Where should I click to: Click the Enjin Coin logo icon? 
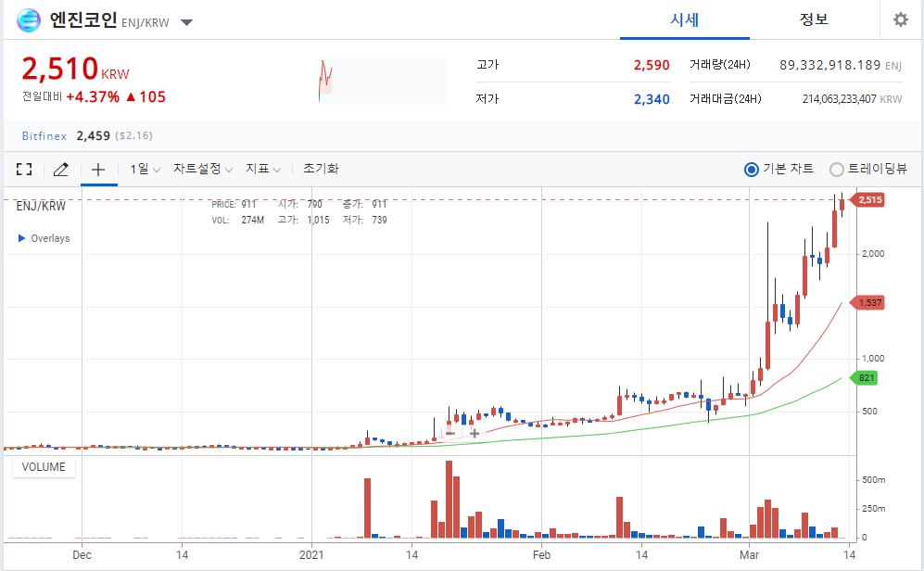coord(29,20)
